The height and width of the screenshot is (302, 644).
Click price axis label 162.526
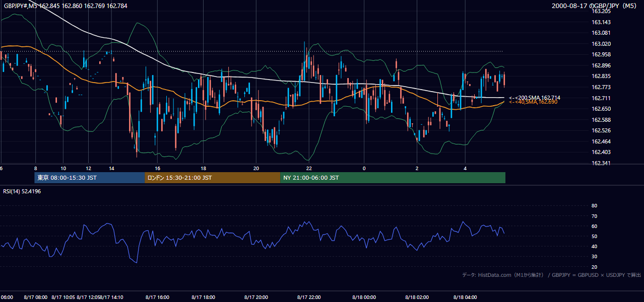601,130
